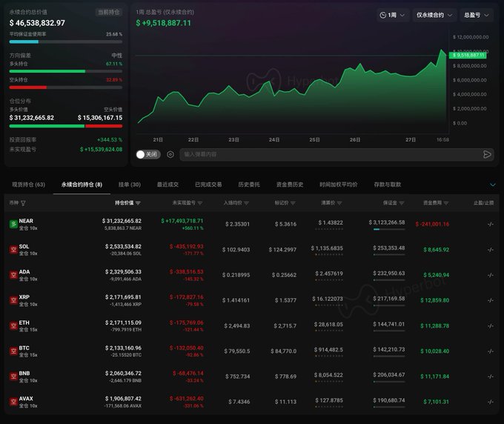Click the 投资回报率 value +344.53 %

[109, 140]
